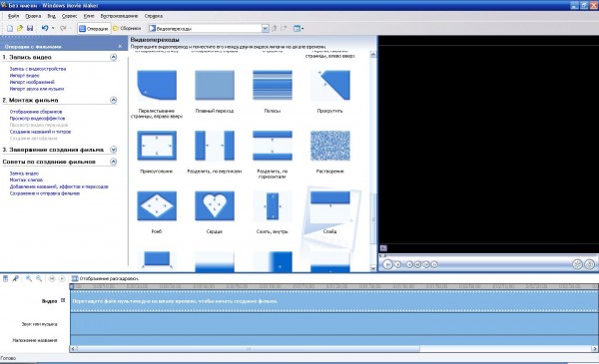Toggle the Операции tasks pane button
Image resolution: width=599 pixels, height=364 pixels.
pyautogui.click(x=94, y=28)
